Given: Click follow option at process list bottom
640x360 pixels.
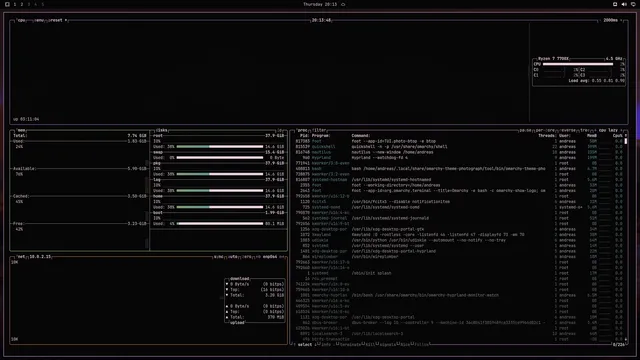Looking at the screenshot, I should 422,345.
